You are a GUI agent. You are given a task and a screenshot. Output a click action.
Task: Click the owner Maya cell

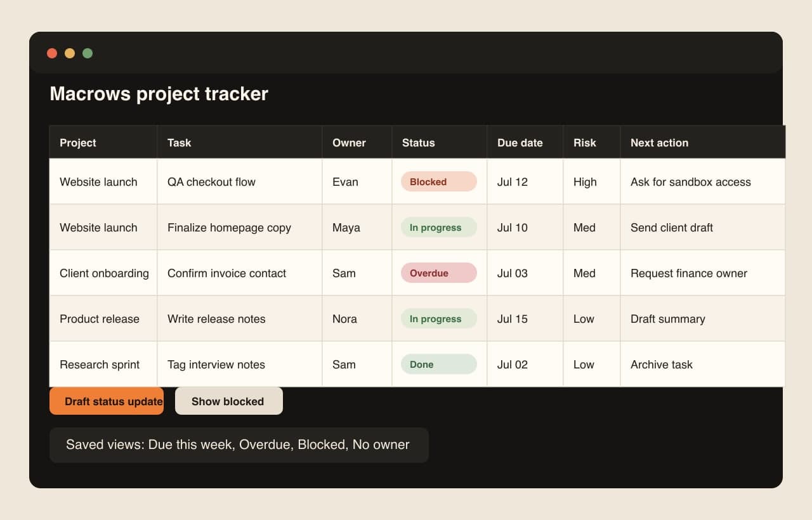[357, 227]
